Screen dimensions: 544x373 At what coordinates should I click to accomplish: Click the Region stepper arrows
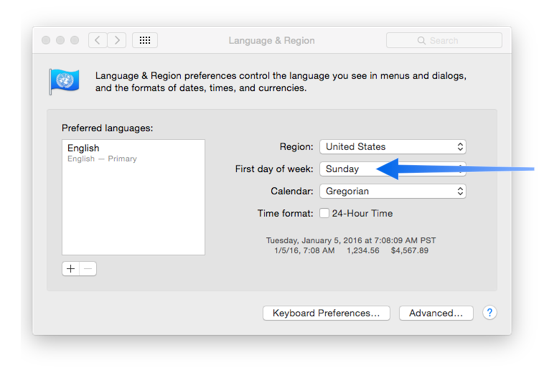(x=460, y=147)
